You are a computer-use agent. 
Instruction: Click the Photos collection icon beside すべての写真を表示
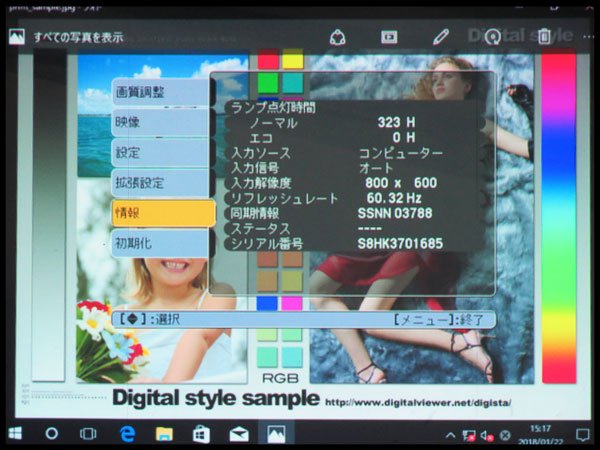coord(16,37)
